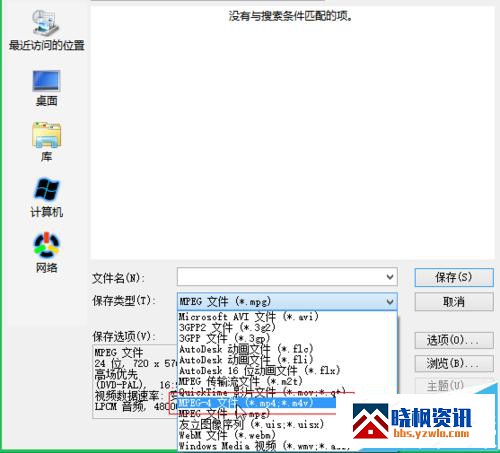Image resolution: width=500 pixels, height=453 pixels.
Task: Pick AutoDesk 16 位动画文件 (*.flx)
Action: [x=259, y=370]
